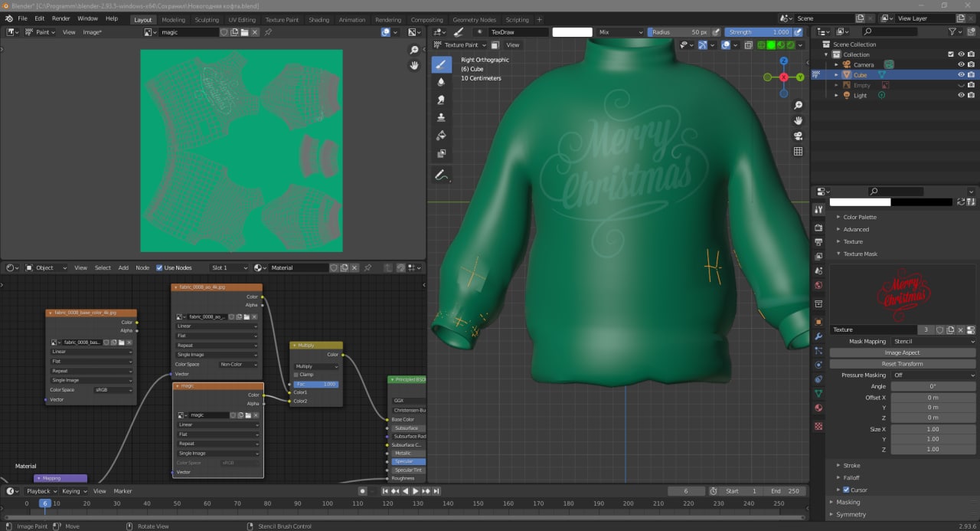Open Mask Mapping Stencil dropdown
Viewport: 980px width, 531px height.
(x=933, y=341)
